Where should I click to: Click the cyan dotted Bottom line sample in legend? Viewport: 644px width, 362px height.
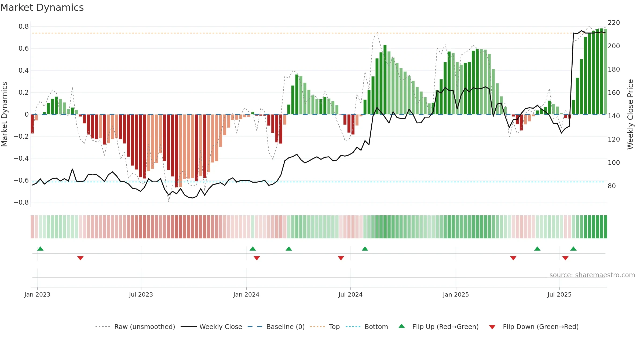(x=353, y=327)
